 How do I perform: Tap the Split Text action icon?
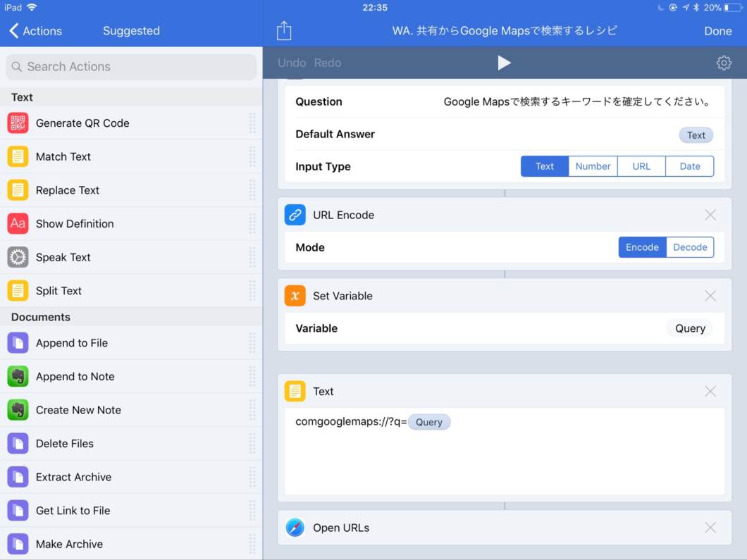[x=18, y=290]
